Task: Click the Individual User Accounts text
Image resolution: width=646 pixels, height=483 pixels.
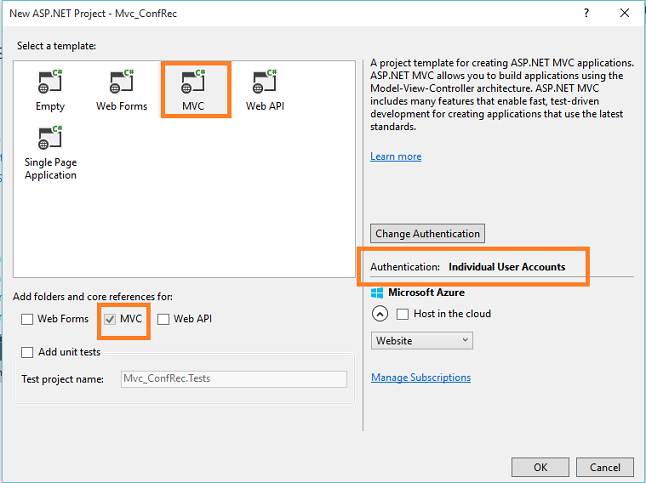Action: point(507,267)
